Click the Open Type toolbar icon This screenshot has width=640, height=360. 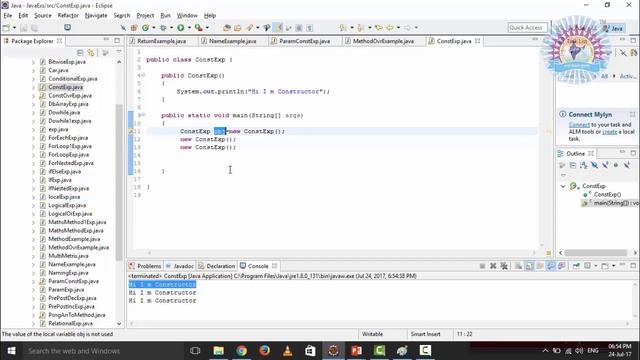point(227,28)
